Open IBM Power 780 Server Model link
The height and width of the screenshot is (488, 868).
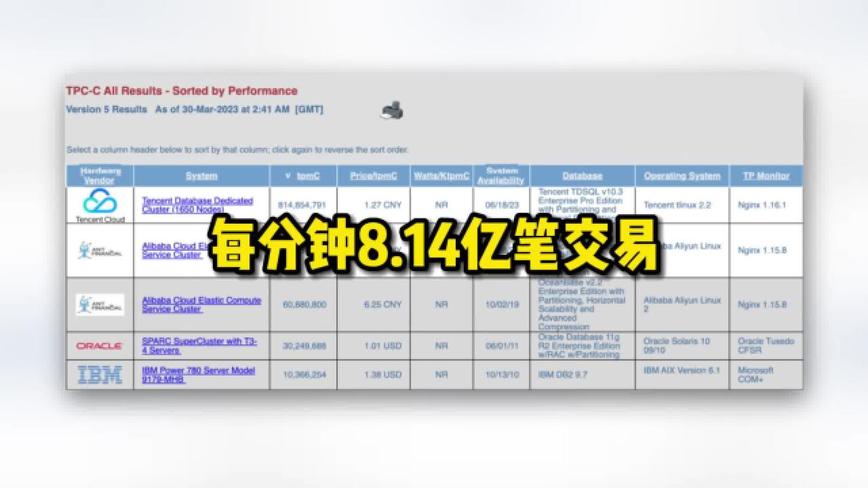coord(199,375)
